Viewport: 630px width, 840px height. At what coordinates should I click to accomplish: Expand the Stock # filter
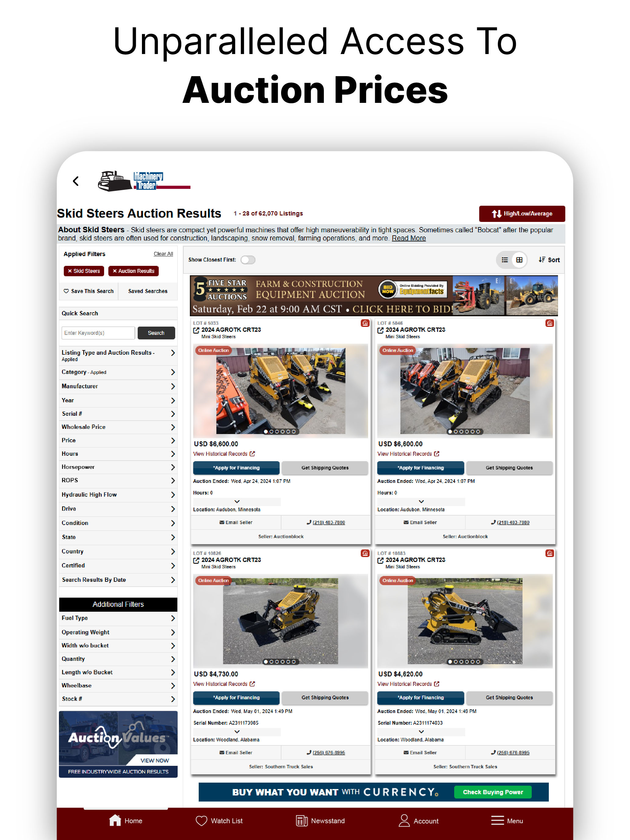coord(118,699)
